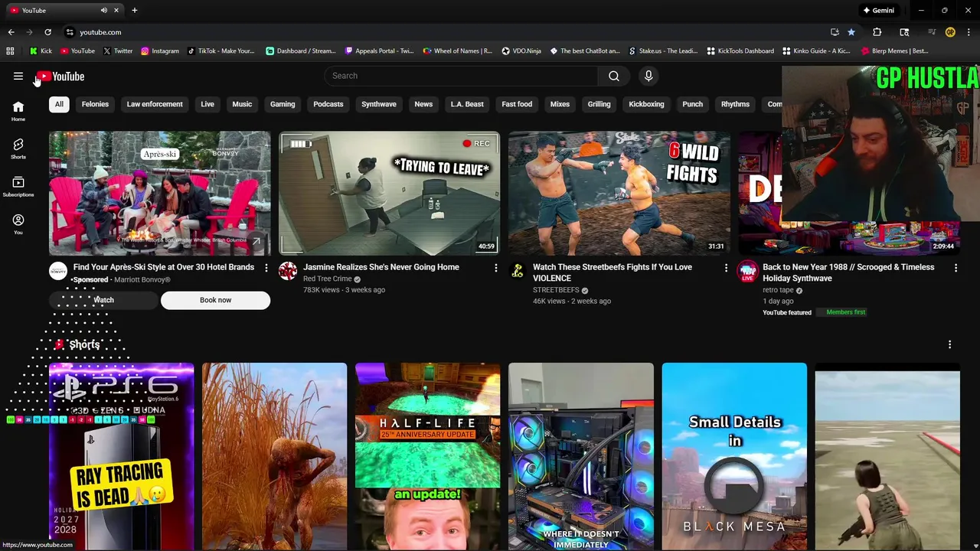Select the All filter chip
The width and height of the screenshot is (980, 551).
[59, 104]
